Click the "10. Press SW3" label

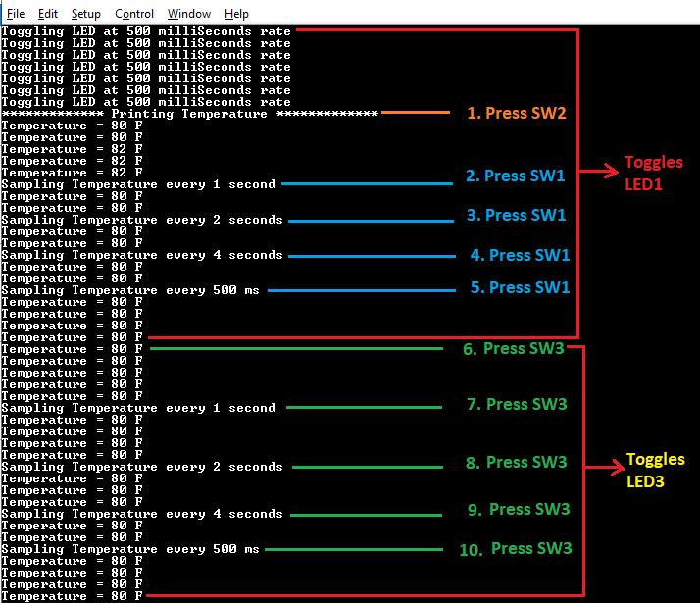pos(516,548)
